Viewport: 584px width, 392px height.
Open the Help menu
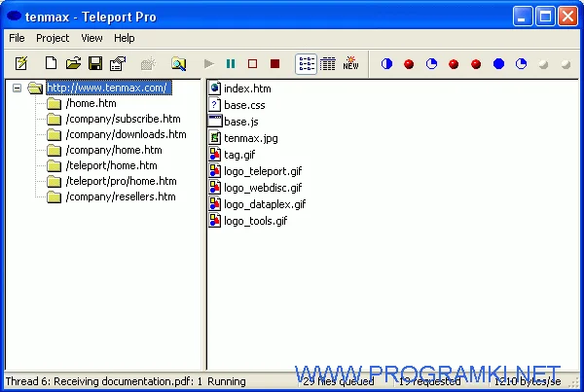click(x=125, y=38)
